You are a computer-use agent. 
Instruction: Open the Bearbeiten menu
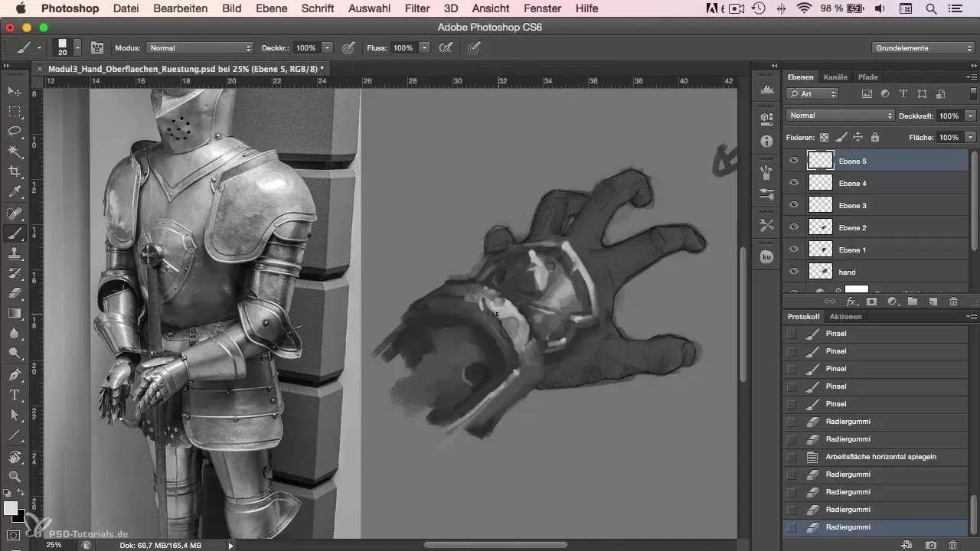point(180,8)
